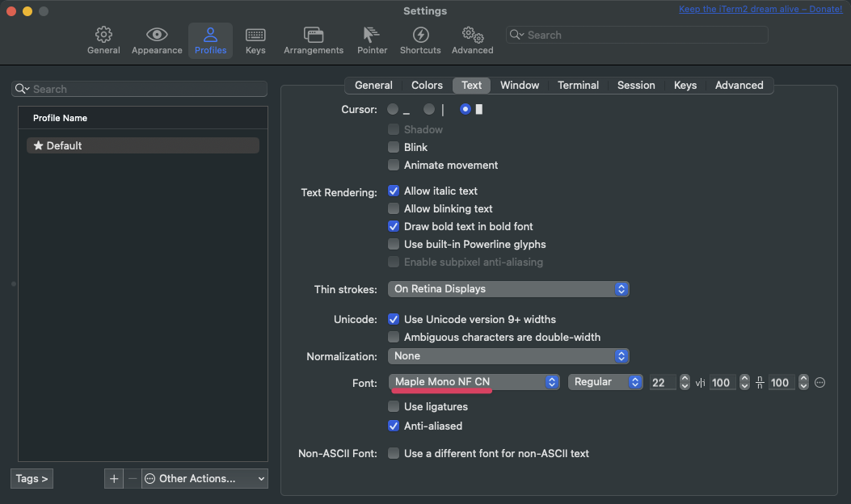Uncheck Draw bold text in bold font
Screen dimensions: 851x504
point(394,226)
